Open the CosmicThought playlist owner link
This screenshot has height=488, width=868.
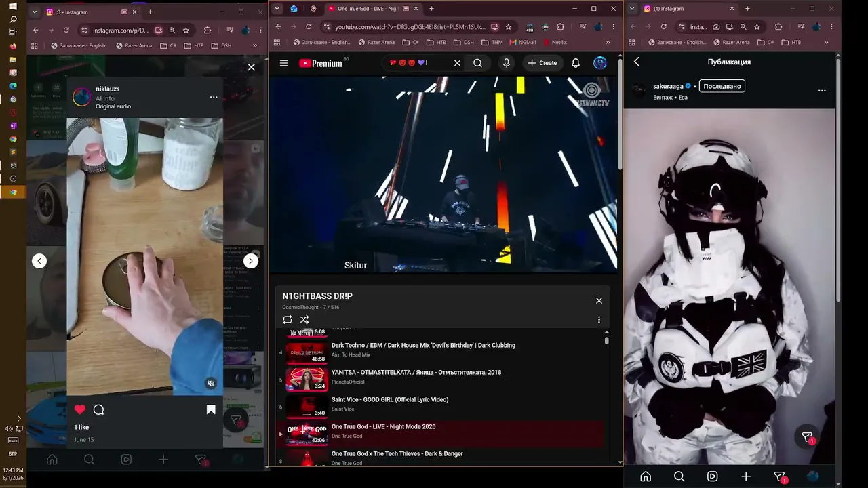300,308
